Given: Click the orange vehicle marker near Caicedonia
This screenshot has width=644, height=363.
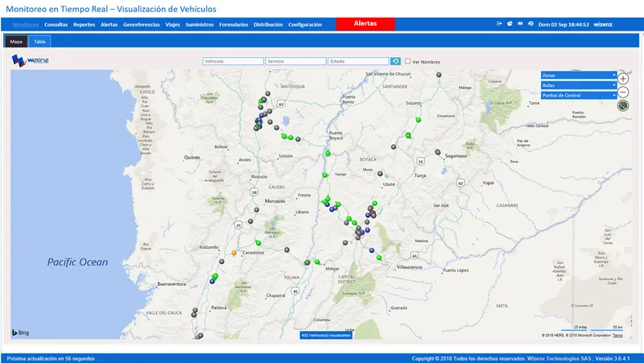Looking at the screenshot, I should 233,254.
